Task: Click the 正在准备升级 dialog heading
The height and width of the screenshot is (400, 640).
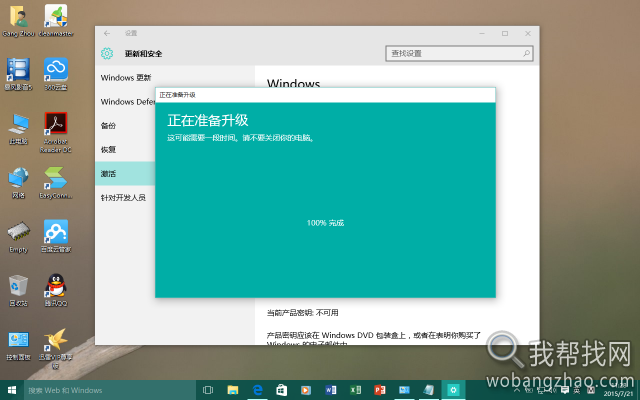Action: (x=208, y=120)
